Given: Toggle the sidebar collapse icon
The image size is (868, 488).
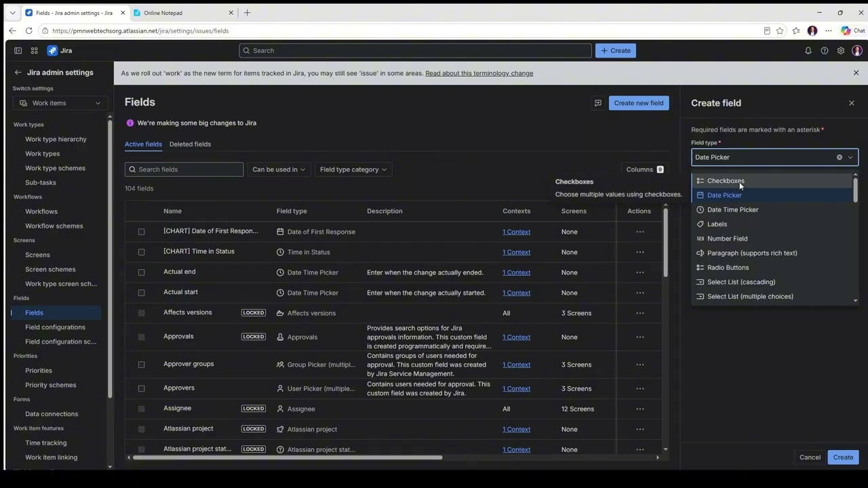Looking at the screenshot, I should [18, 51].
